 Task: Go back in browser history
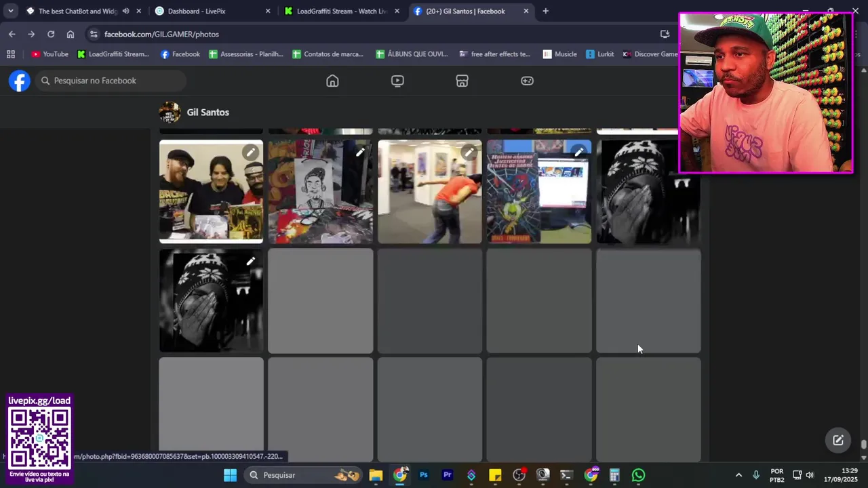click(x=12, y=34)
